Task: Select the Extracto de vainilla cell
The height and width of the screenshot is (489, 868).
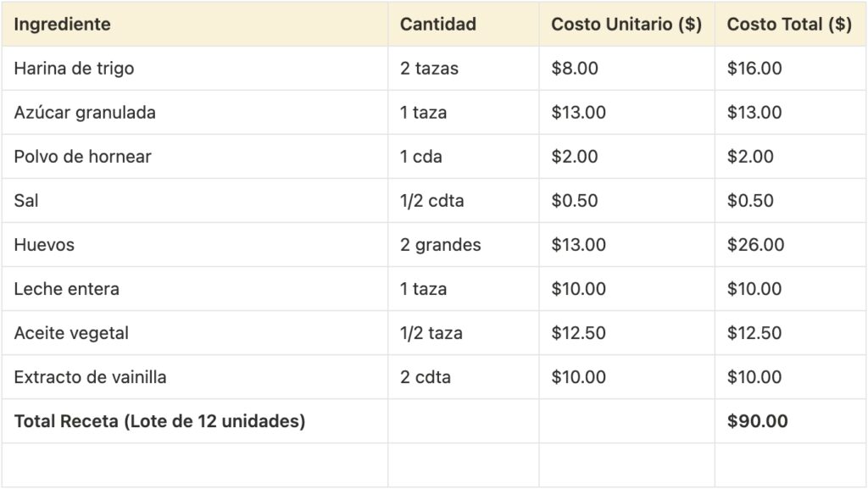Action: (90, 377)
